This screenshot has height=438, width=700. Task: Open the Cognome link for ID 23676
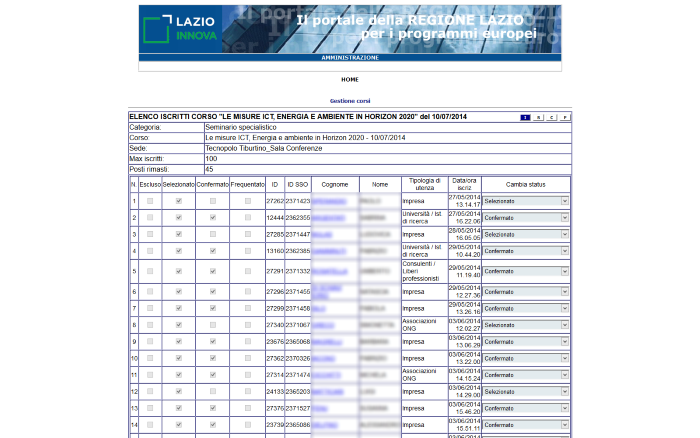pos(327,342)
